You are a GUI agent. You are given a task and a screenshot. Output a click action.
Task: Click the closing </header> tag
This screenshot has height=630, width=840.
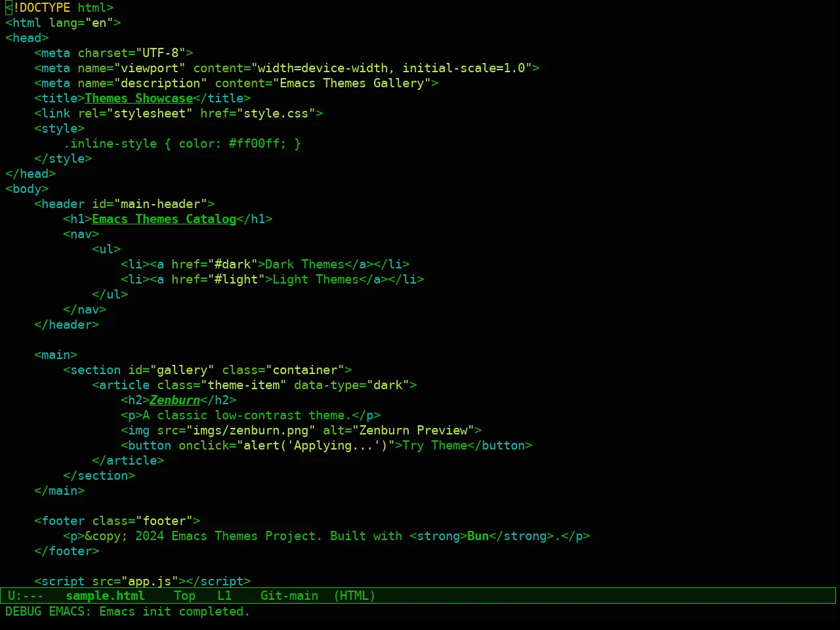pos(67,325)
